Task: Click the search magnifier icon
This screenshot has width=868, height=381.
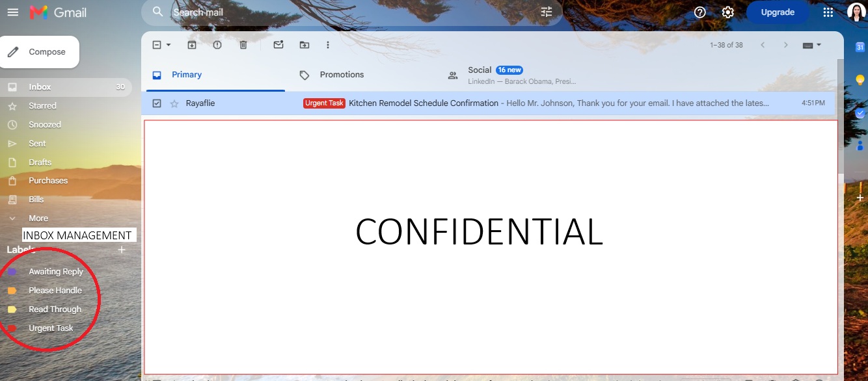Action: coord(157,12)
